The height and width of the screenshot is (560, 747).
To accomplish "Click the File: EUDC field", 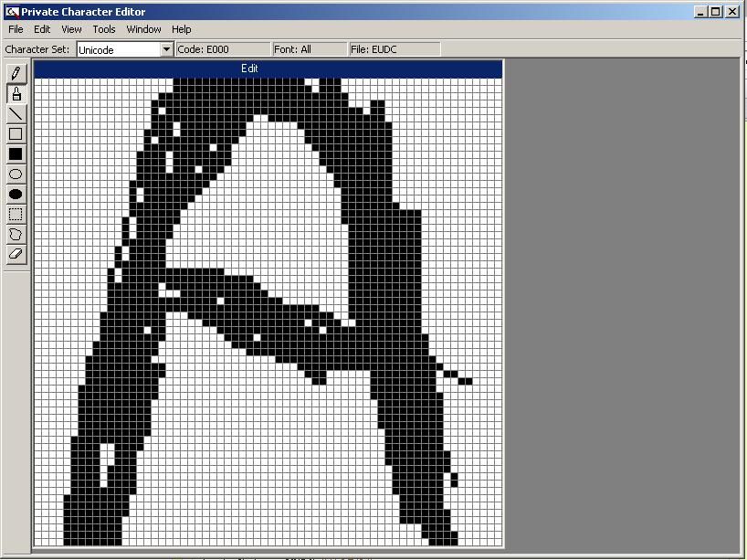I will [395, 49].
